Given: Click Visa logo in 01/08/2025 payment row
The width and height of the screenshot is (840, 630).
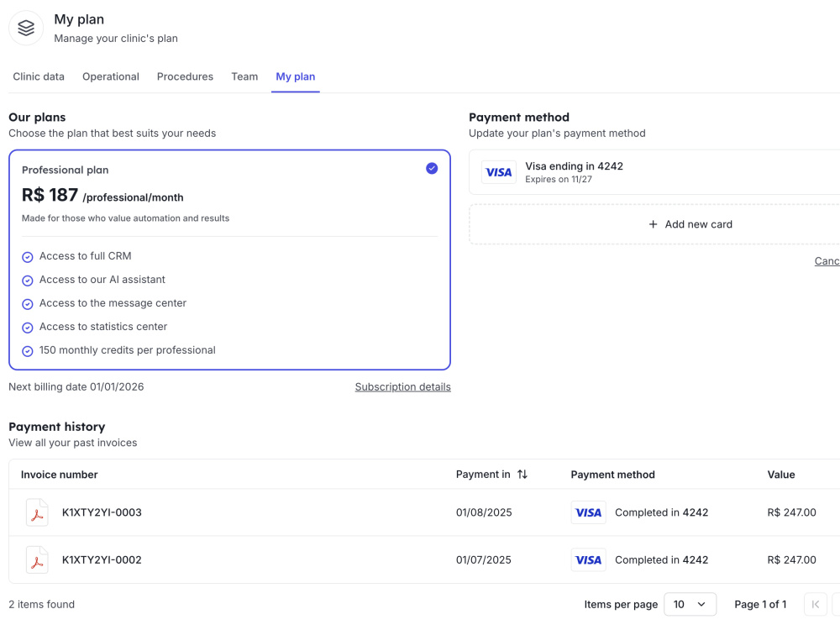Looking at the screenshot, I should tap(588, 512).
